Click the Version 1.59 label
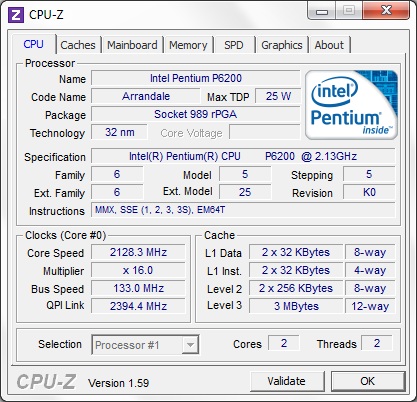The width and height of the screenshot is (417, 402). click(118, 383)
